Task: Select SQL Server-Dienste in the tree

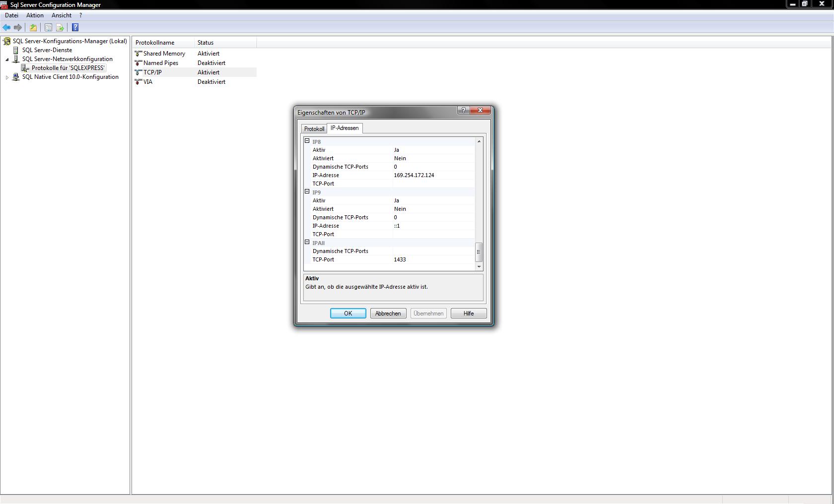Action: tap(47, 50)
